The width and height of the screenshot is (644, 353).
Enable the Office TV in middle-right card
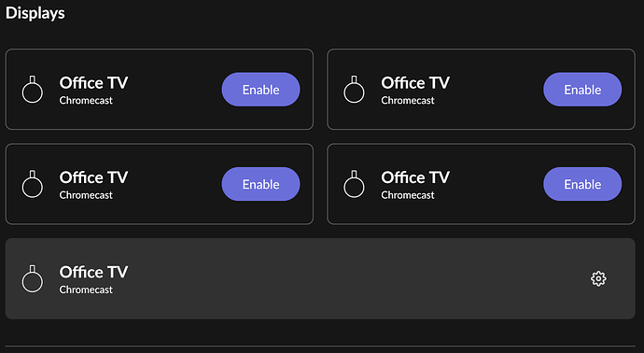click(582, 184)
